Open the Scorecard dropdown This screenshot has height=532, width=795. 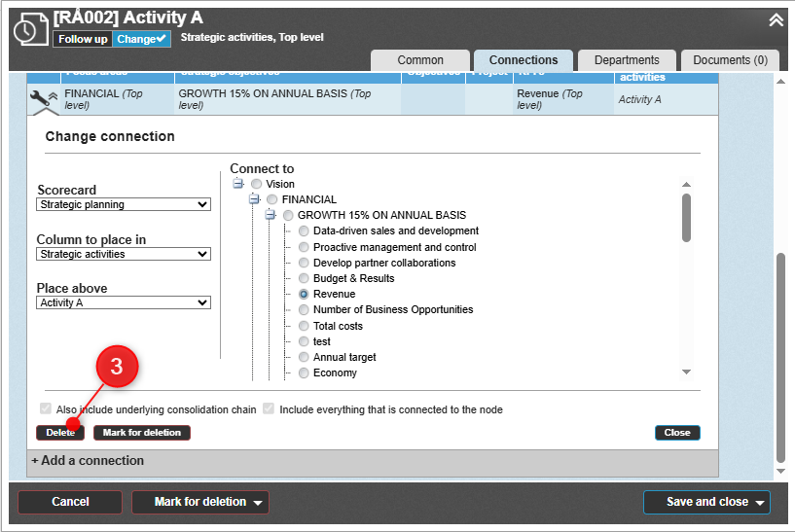pos(124,204)
